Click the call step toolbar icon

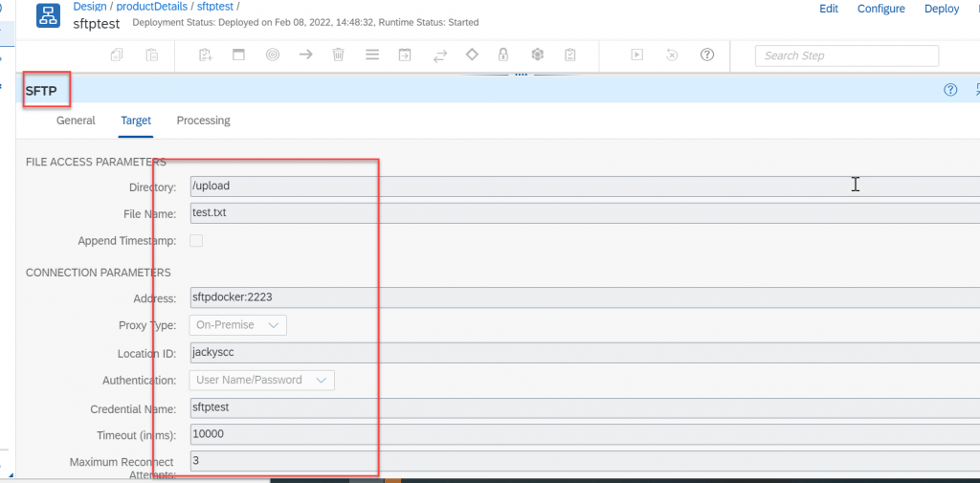click(x=405, y=55)
